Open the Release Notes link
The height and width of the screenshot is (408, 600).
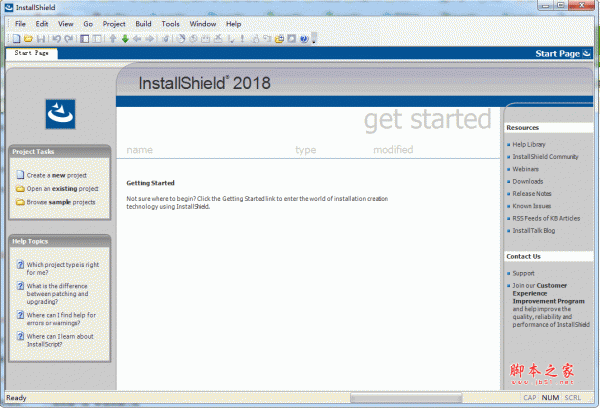click(x=532, y=194)
